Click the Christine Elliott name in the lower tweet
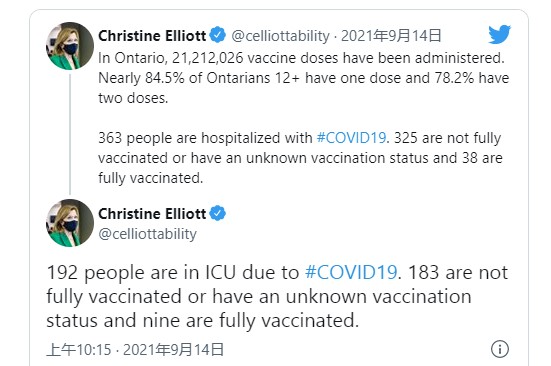This screenshot has height=366, width=551. point(152,214)
